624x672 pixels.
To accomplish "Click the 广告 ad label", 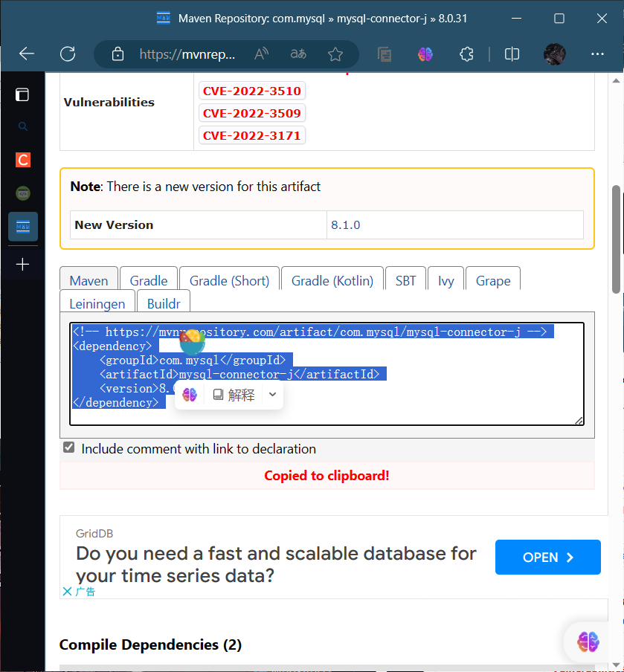I will click(85, 592).
